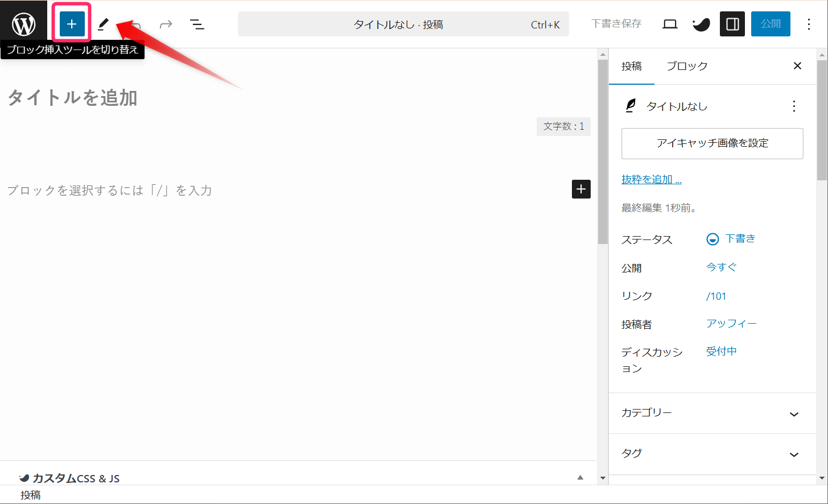Click the WordPress logo to view posts
828x504 pixels.
click(x=23, y=24)
